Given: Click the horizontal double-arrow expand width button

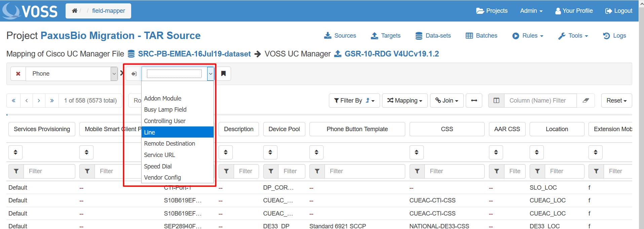Looking at the screenshot, I should click(x=474, y=101).
